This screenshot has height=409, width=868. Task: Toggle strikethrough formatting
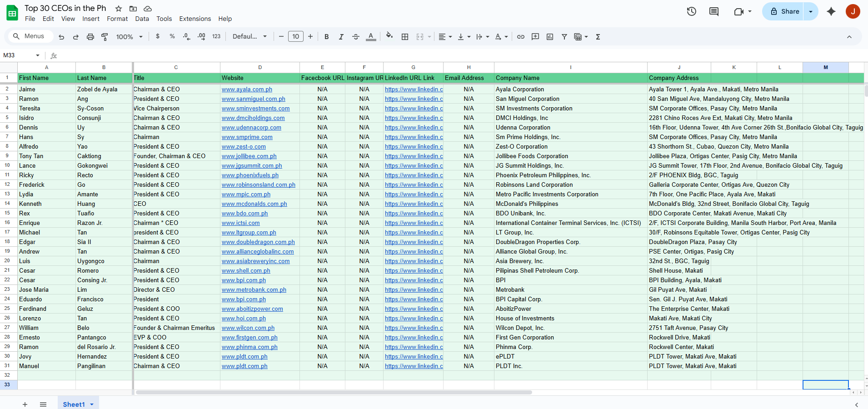356,37
